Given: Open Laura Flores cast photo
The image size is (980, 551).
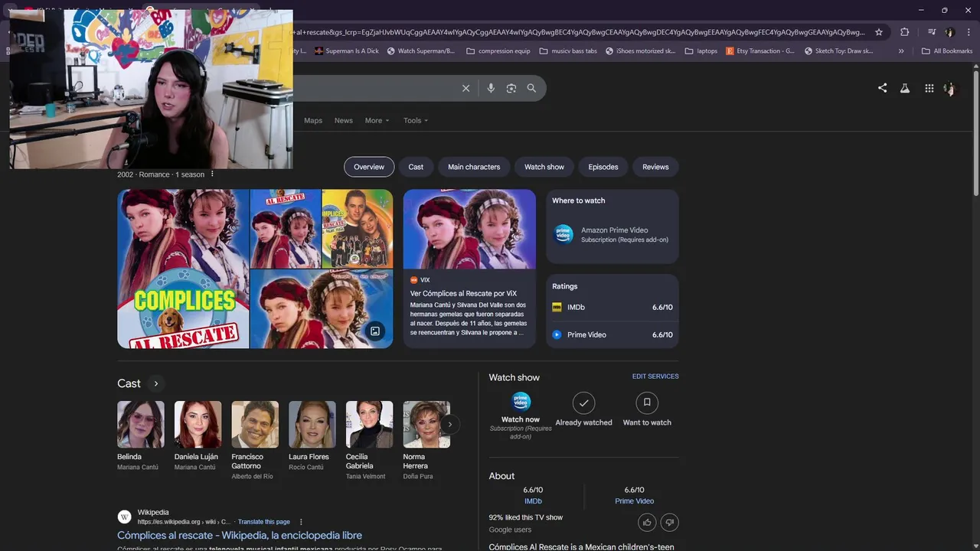Looking at the screenshot, I should [312, 425].
